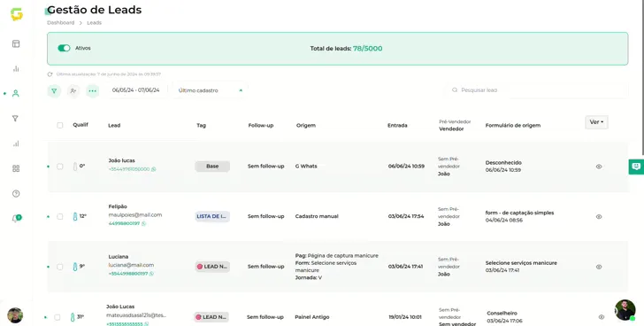
Task: Click the G logo in the sidebar
Action: coord(17,14)
